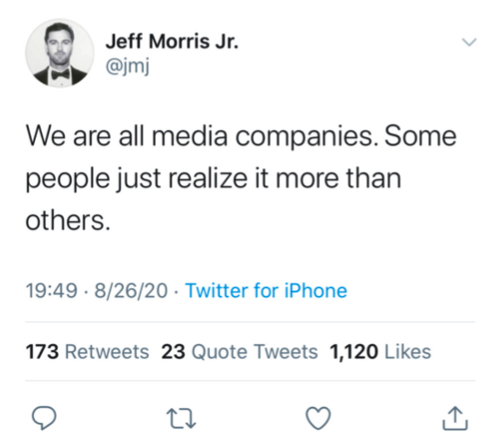Image resolution: width=497 pixels, height=445 pixels.
Task: Tap the reply speech bubble icon
Action: point(44,418)
